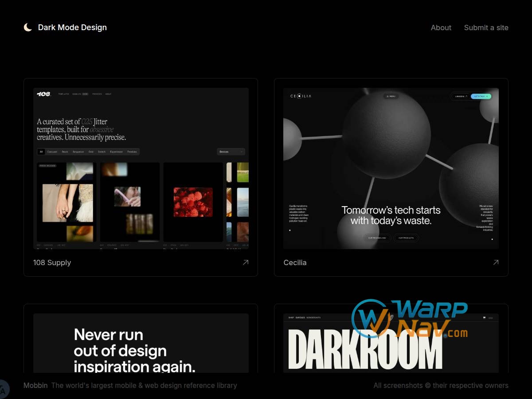This screenshot has height=399, width=532.
Task: Select the All filter toggle
Action: (41, 151)
